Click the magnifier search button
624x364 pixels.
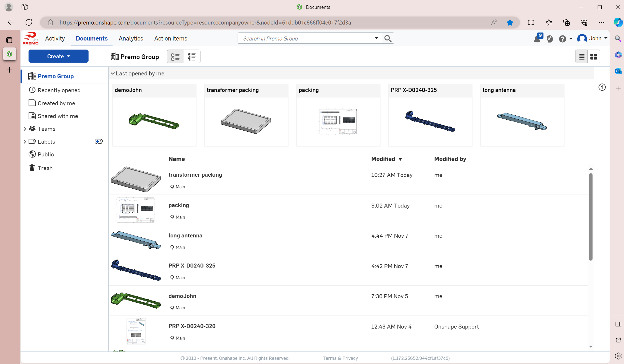coord(388,39)
